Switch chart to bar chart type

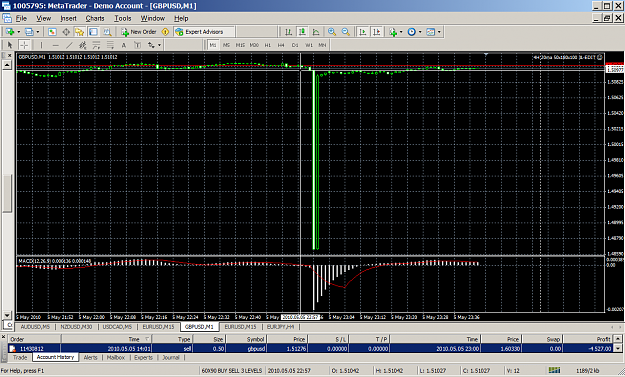(x=288, y=32)
